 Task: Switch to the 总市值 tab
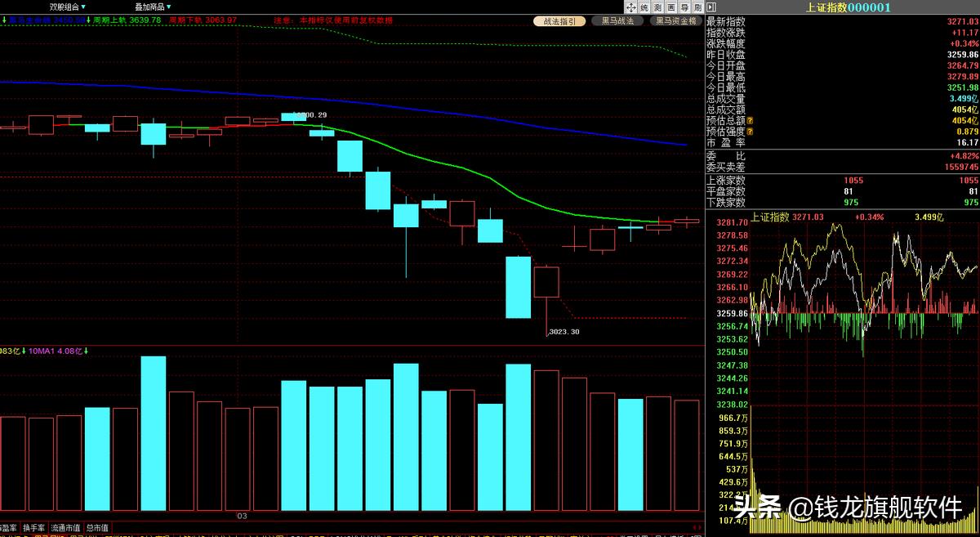[96, 528]
